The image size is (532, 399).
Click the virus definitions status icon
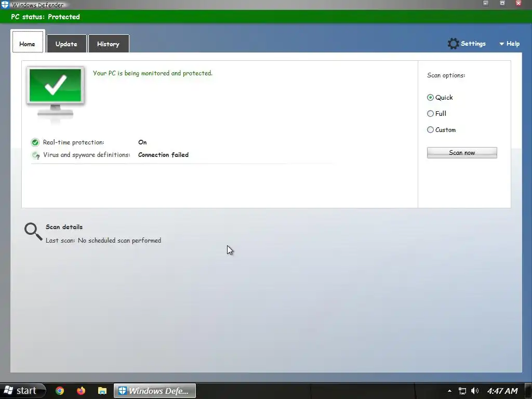[x=36, y=155]
